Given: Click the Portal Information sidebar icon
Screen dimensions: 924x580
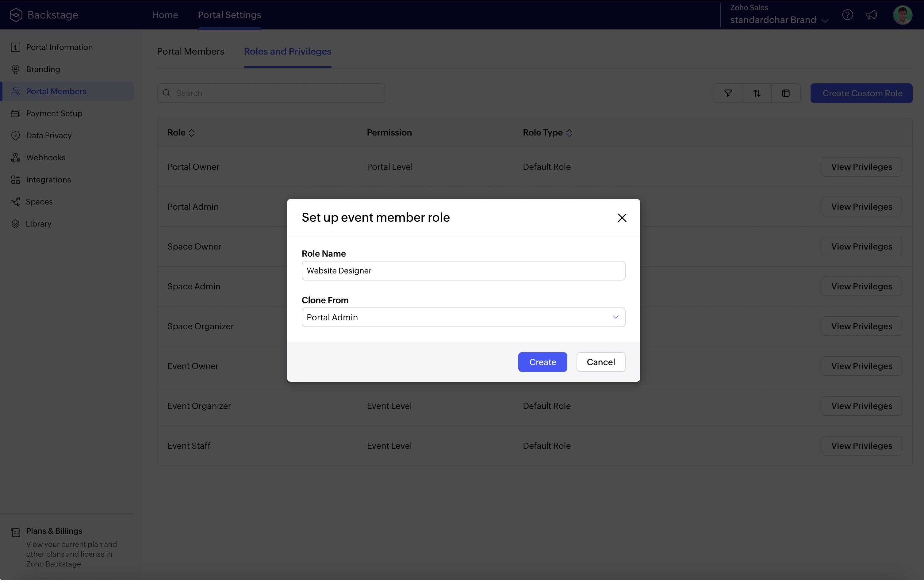Looking at the screenshot, I should click(15, 47).
